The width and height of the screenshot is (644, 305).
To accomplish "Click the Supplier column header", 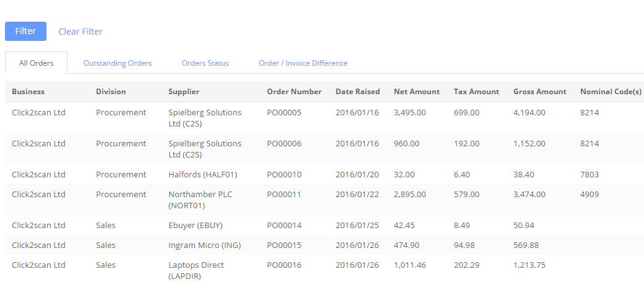I will point(183,92).
